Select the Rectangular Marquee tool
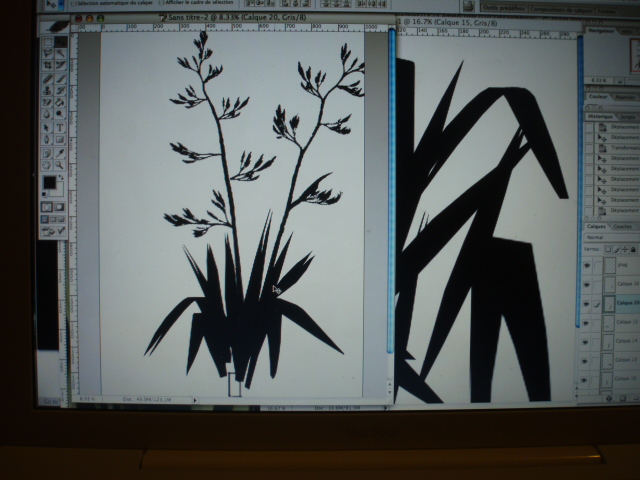 coord(48,42)
